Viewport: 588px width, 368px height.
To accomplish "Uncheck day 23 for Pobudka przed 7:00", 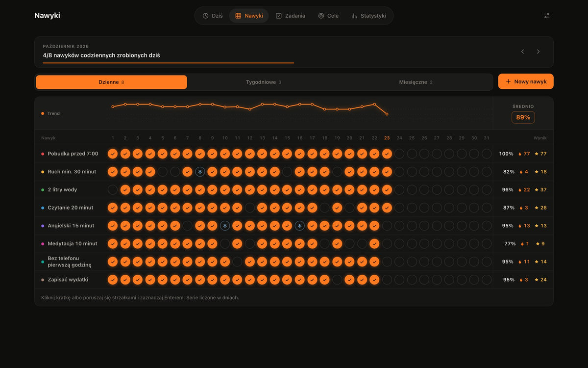I will click(x=387, y=154).
